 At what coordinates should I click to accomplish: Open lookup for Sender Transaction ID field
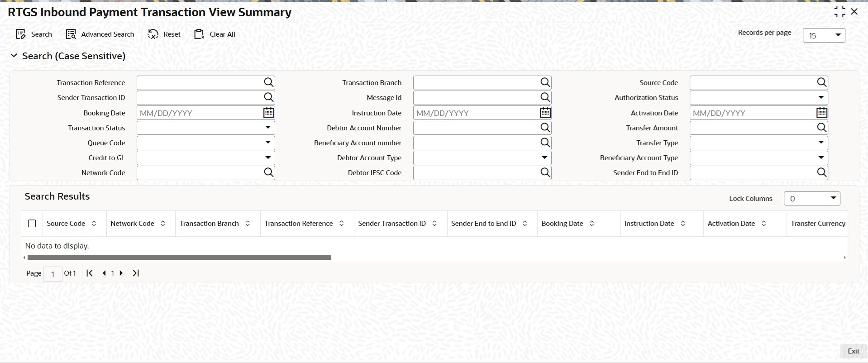(x=268, y=97)
